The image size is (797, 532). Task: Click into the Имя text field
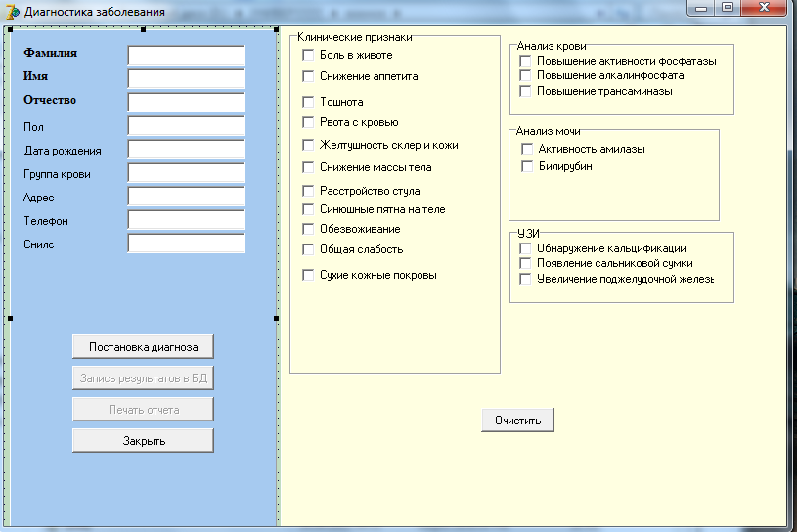[186, 79]
